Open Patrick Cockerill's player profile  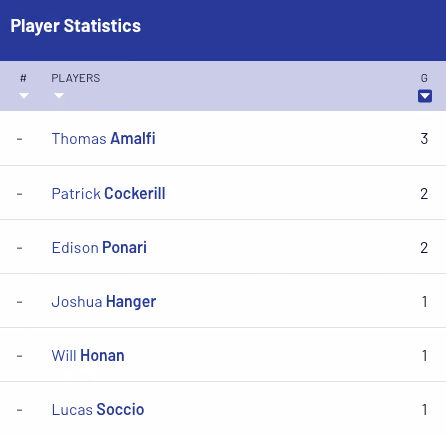[x=108, y=194]
